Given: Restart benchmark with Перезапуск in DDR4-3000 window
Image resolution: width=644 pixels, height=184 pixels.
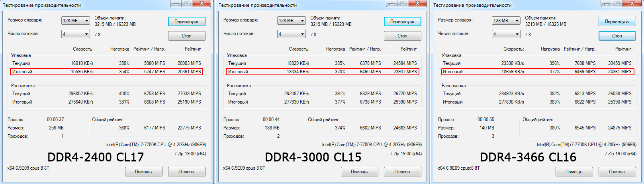Looking at the screenshot, I should click(x=402, y=22).
